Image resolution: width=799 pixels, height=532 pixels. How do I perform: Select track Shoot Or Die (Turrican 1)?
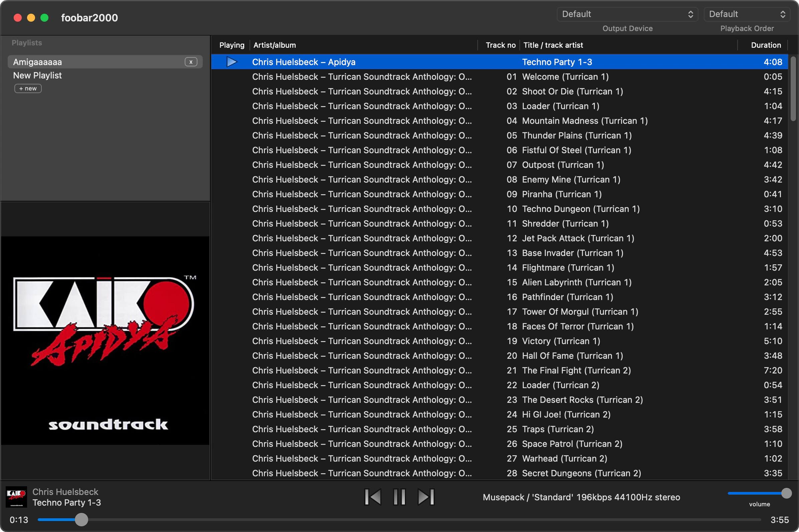coord(572,91)
